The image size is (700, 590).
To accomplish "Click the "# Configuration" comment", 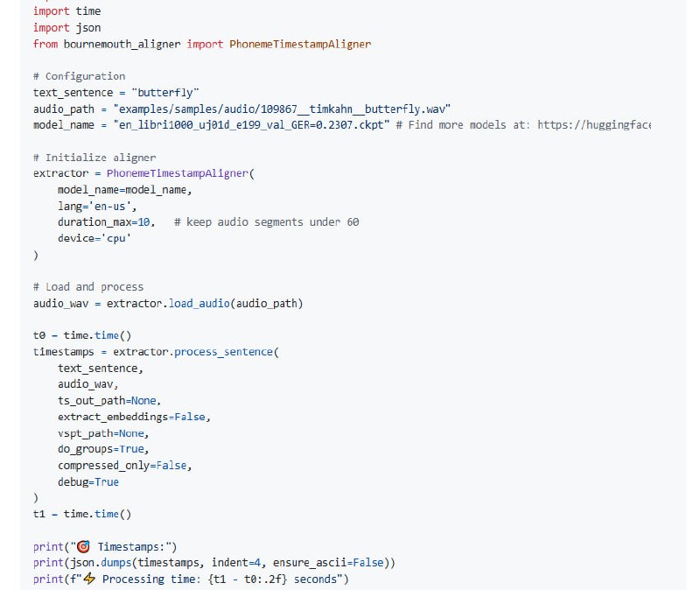I will click(79, 76).
